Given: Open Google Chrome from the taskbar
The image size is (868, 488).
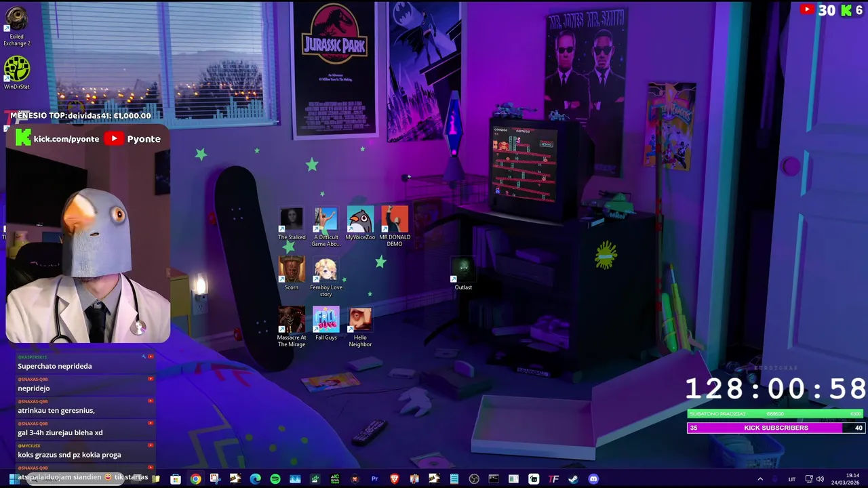Looking at the screenshot, I should [x=195, y=479].
